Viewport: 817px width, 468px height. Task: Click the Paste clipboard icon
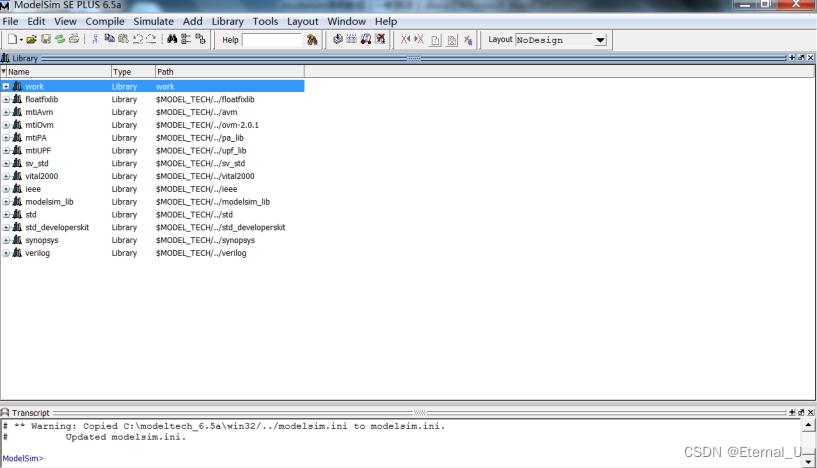[x=123, y=39]
